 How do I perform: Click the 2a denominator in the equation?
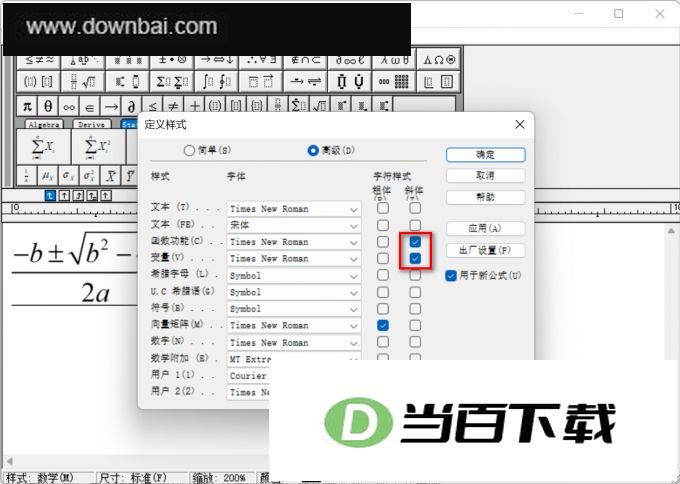pos(95,293)
